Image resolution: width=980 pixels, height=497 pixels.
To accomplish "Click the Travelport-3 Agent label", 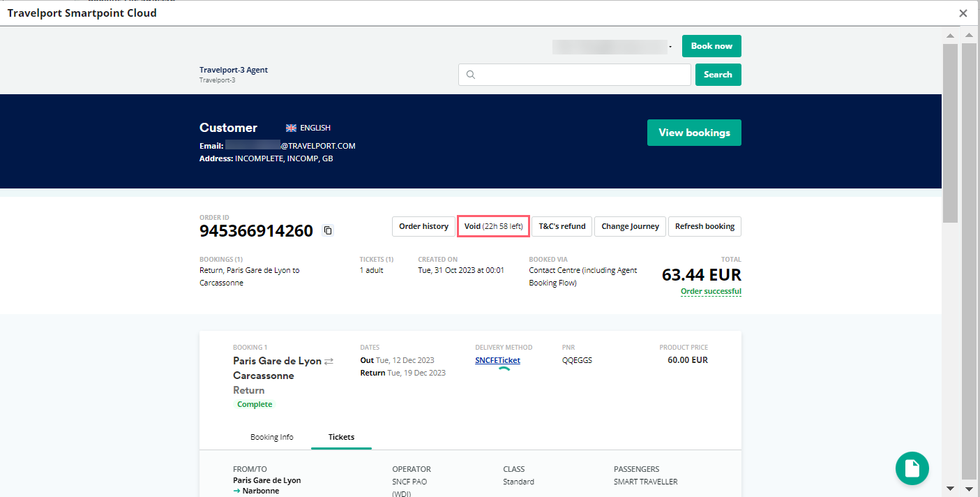I will (234, 70).
